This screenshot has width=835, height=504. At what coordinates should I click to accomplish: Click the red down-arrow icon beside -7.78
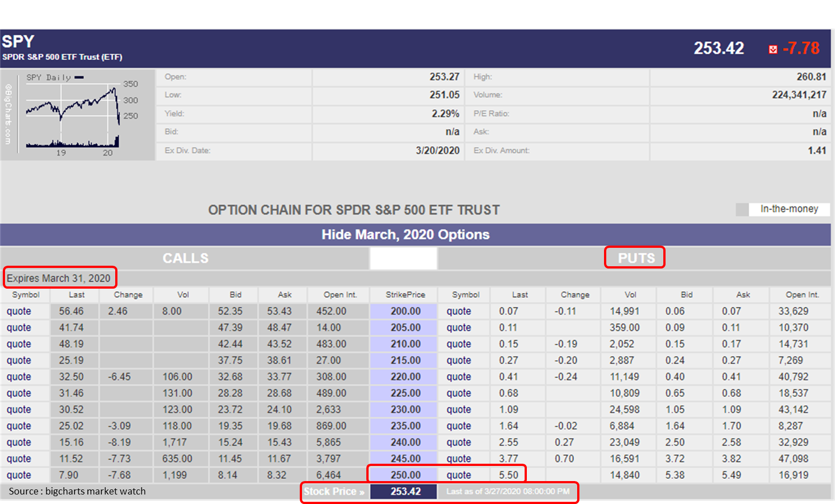[773, 49]
